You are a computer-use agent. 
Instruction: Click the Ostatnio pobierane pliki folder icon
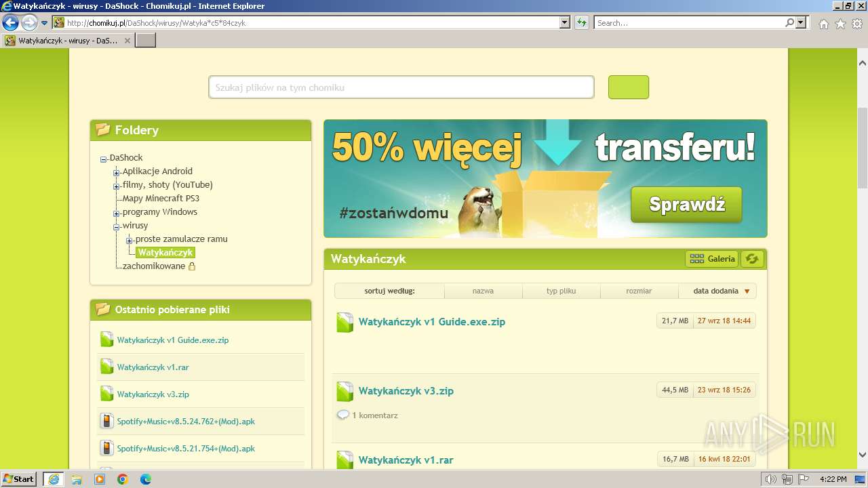(x=102, y=309)
